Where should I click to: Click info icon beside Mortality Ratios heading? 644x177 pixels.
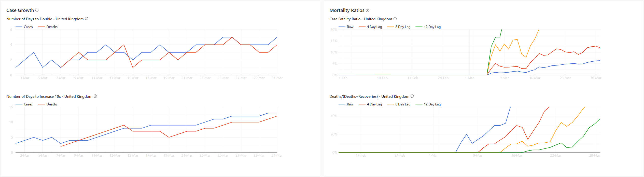pyautogui.click(x=367, y=10)
